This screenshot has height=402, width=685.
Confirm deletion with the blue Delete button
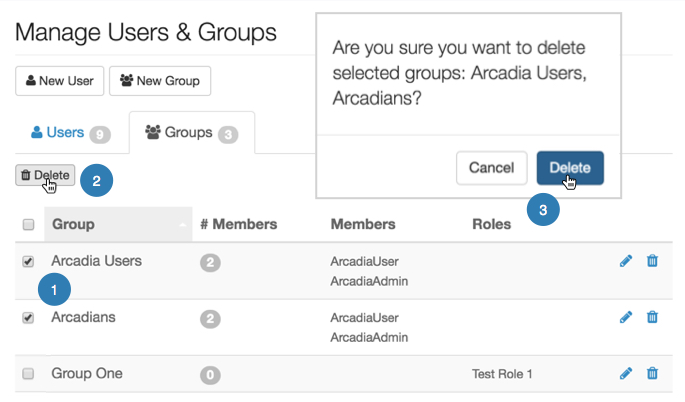pyautogui.click(x=570, y=167)
